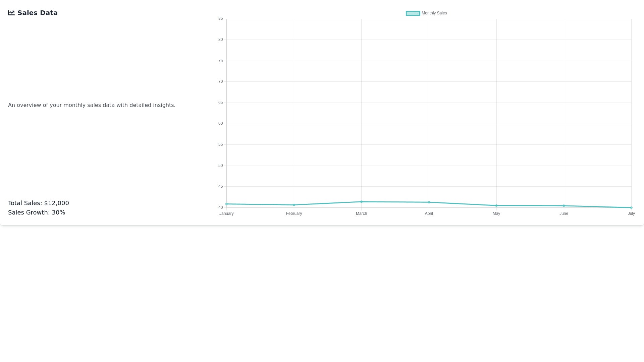This screenshot has width=644, height=362.
Task: Click the March label on the x-axis
Action: point(361,214)
